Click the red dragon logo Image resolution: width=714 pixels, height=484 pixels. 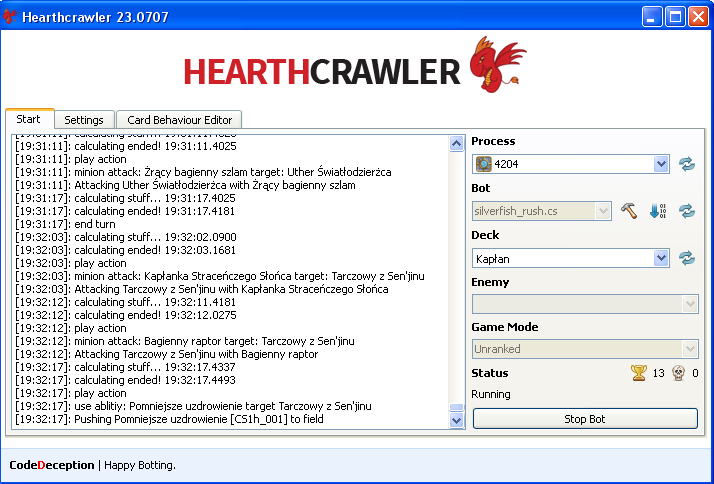pyautogui.click(x=497, y=65)
